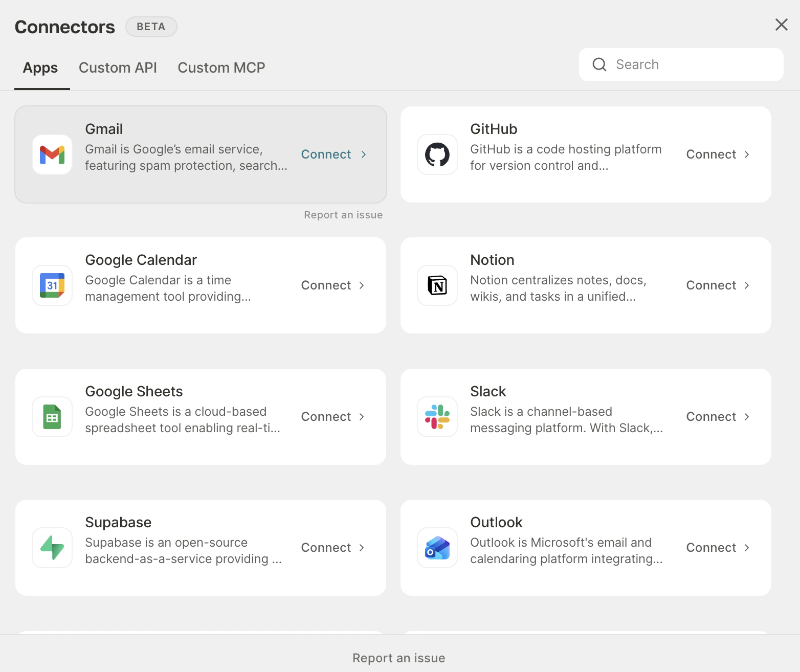Click the Outlook app icon
800x672 pixels.
point(437,548)
